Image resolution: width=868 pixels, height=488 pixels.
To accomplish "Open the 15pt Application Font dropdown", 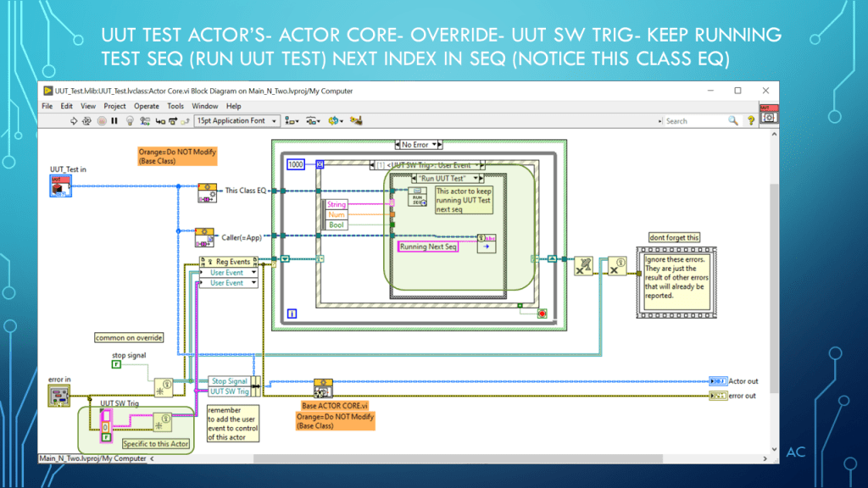I will (235, 121).
